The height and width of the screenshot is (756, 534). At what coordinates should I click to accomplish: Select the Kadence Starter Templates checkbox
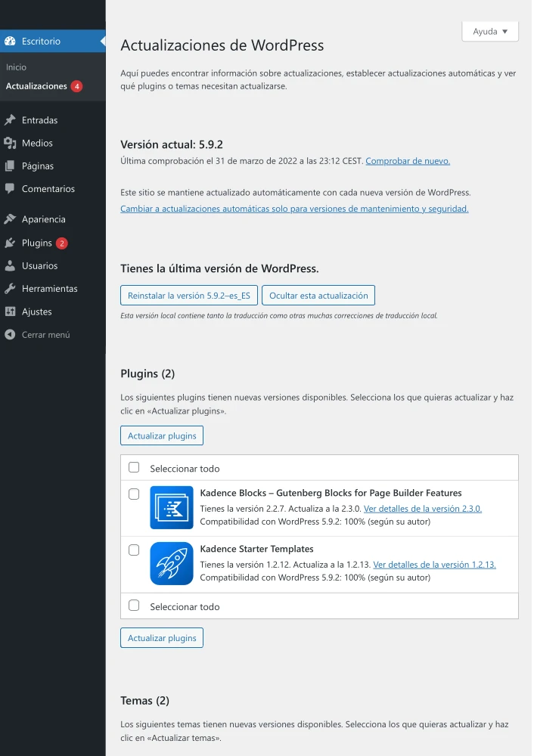pyautogui.click(x=134, y=550)
